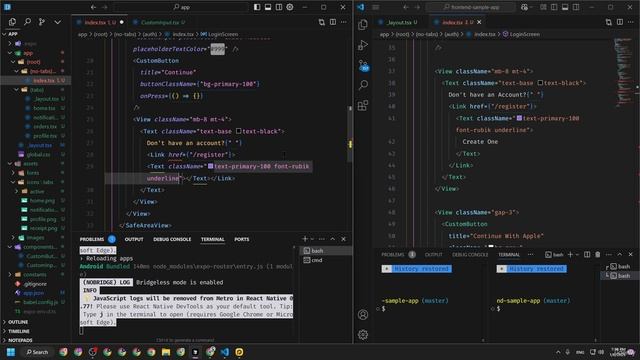This screenshot has height=360, width=640.
Task: Collapse the app folder in the file tree
Action: coord(10,53)
